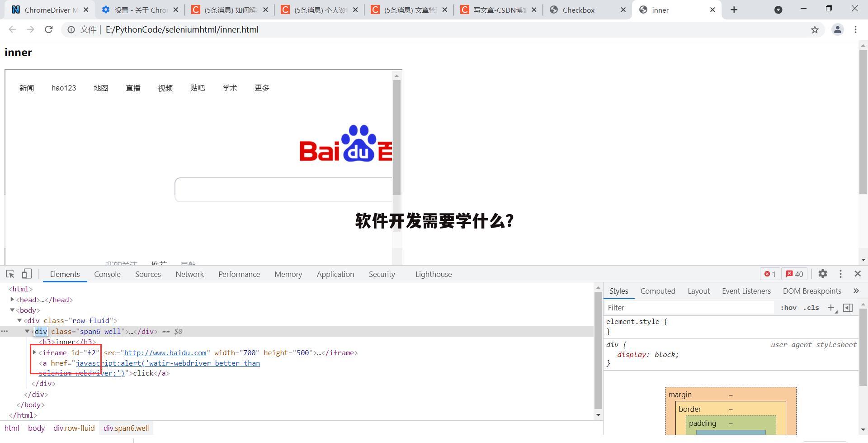Click the red error count badge showing 1

770,274
